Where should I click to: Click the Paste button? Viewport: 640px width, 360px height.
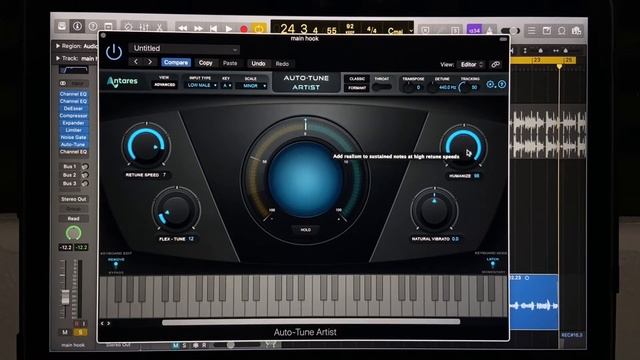pos(230,63)
